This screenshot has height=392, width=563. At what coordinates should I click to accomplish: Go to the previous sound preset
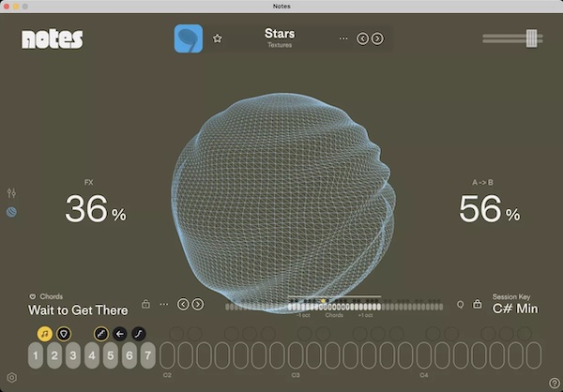(362, 38)
